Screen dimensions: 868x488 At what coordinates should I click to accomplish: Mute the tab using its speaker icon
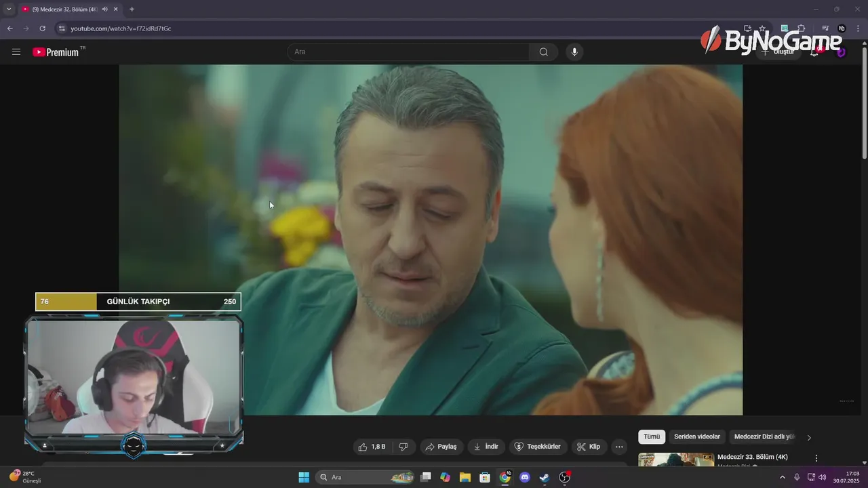(104, 9)
